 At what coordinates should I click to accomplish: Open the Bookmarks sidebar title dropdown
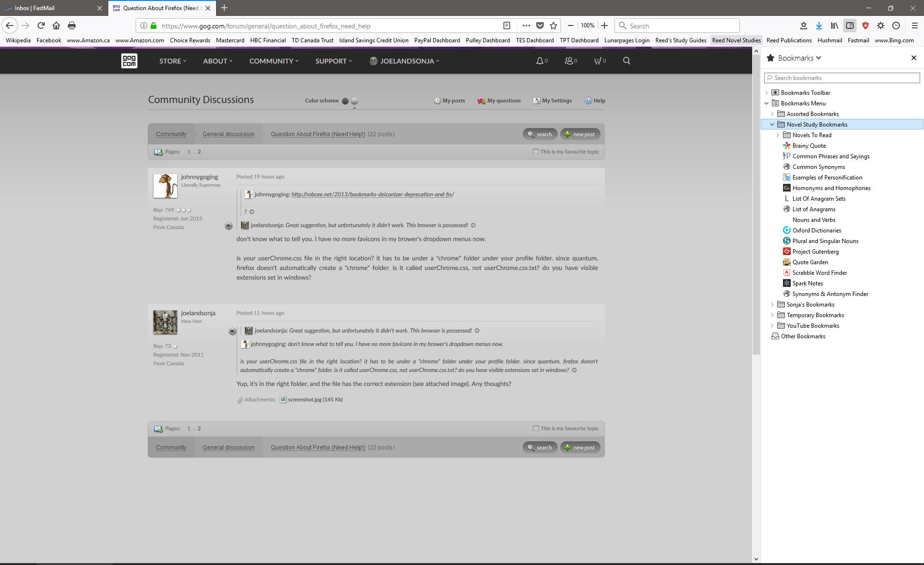799,58
